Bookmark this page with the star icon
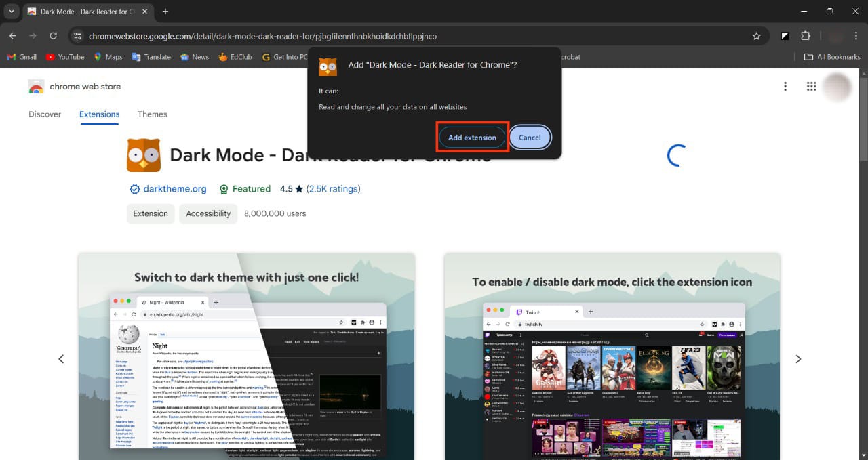The width and height of the screenshot is (868, 460). [757, 36]
